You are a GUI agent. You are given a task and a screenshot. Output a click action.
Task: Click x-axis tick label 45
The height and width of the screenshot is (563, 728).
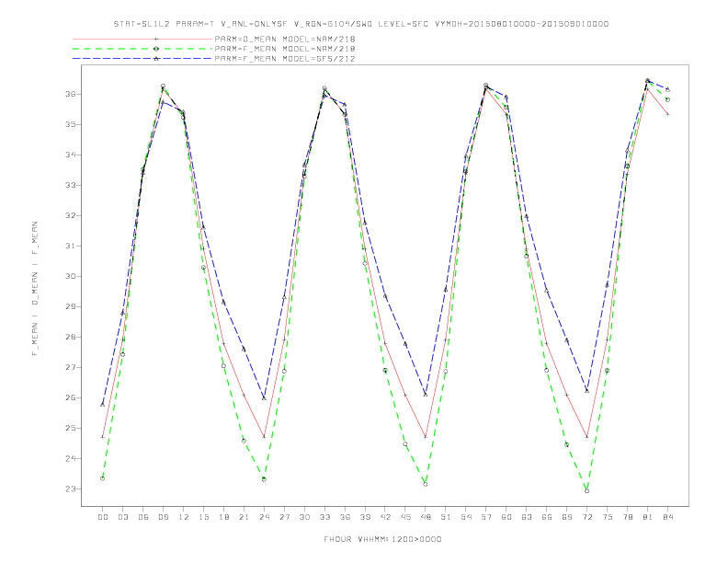point(405,517)
